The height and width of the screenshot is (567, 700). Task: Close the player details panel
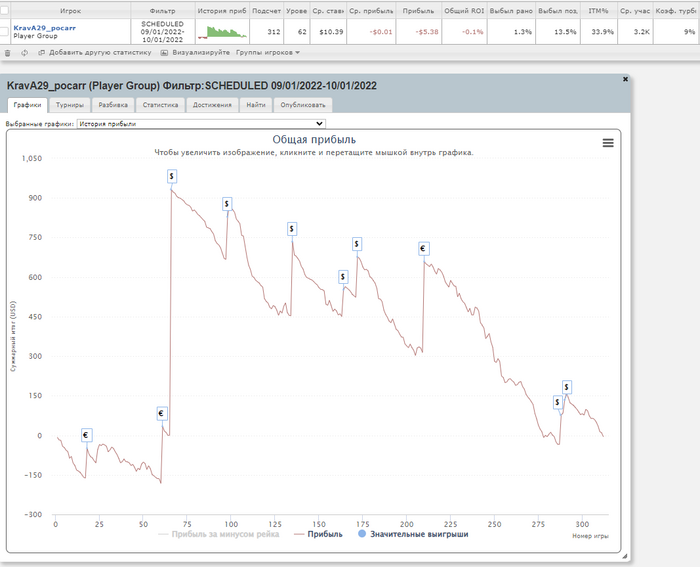[625, 79]
